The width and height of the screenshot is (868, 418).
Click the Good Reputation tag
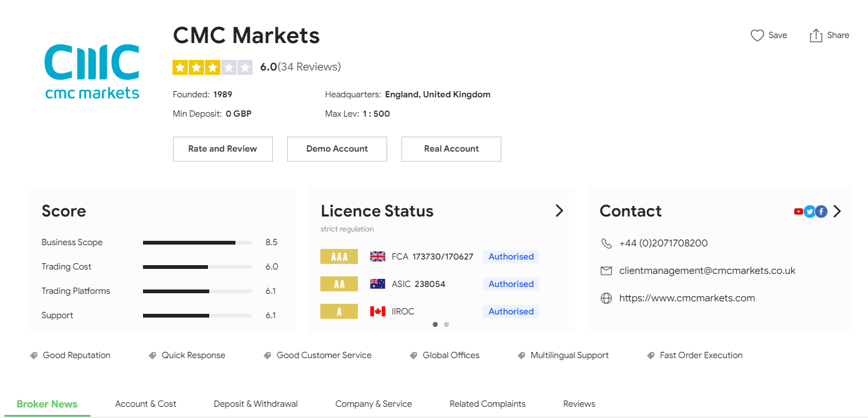(76, 355)
